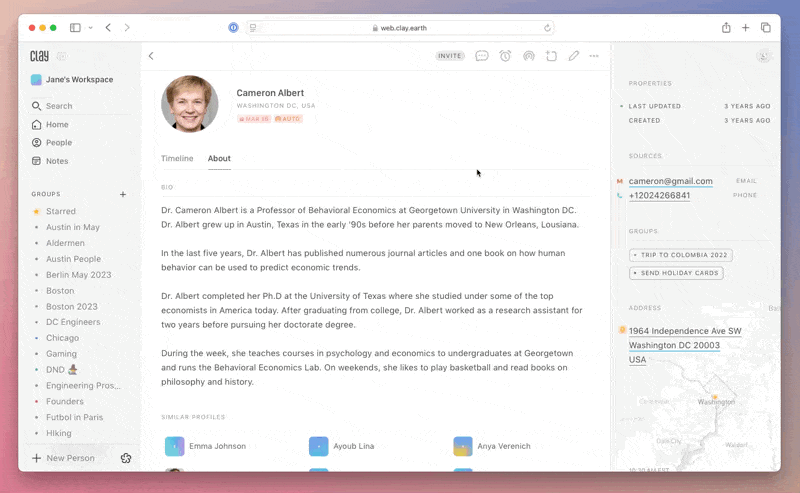
Task: Open the three-dots more options menu
Action: [x=594, y=56]
